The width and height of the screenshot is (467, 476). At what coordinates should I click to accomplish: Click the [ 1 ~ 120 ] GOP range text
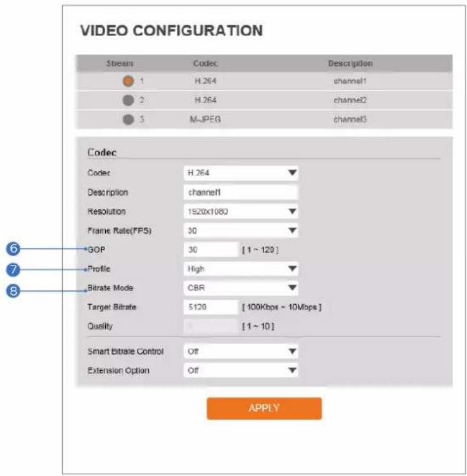(x=260, y=250)
